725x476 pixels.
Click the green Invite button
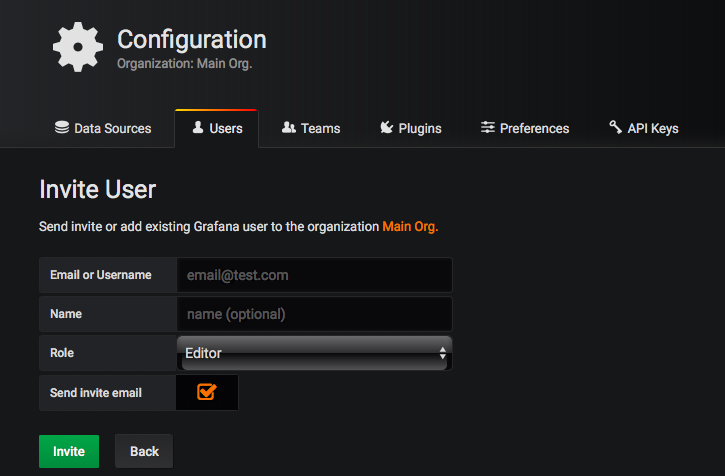pyautogui.click(x=69, y=451)
